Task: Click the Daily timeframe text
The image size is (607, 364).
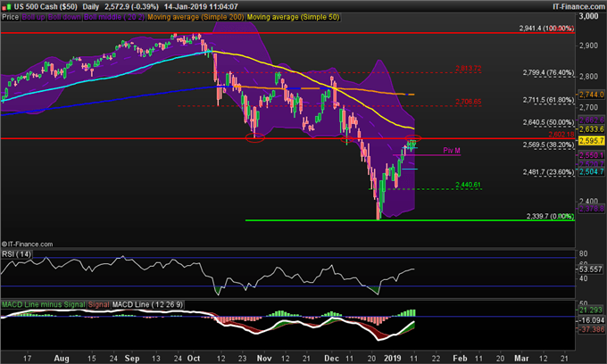Action: (x=90, y=6)
